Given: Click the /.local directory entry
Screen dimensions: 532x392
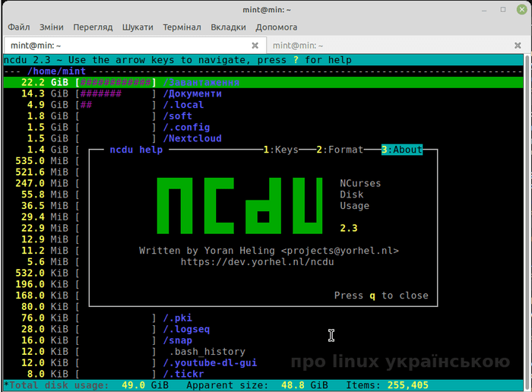Looking at the screenshot, I should click(x=183, y=105).
